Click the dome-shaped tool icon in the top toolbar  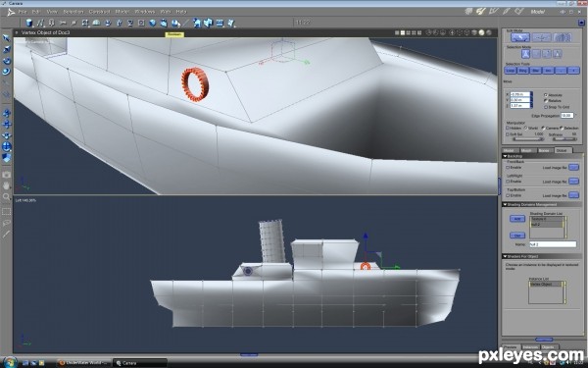click(96, 23)
